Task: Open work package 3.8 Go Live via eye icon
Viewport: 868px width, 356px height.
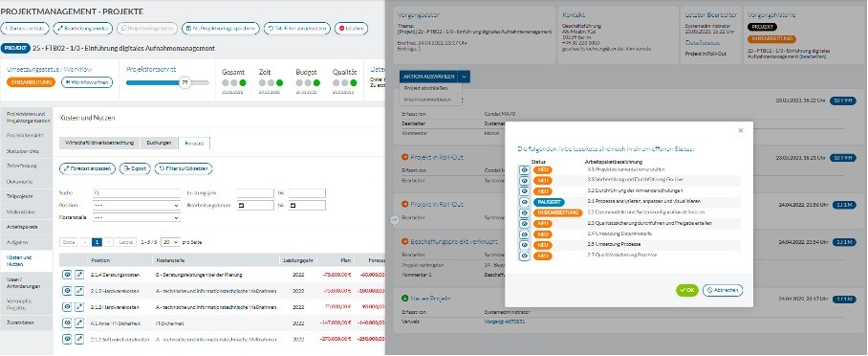Action: [x=524, y=180]
